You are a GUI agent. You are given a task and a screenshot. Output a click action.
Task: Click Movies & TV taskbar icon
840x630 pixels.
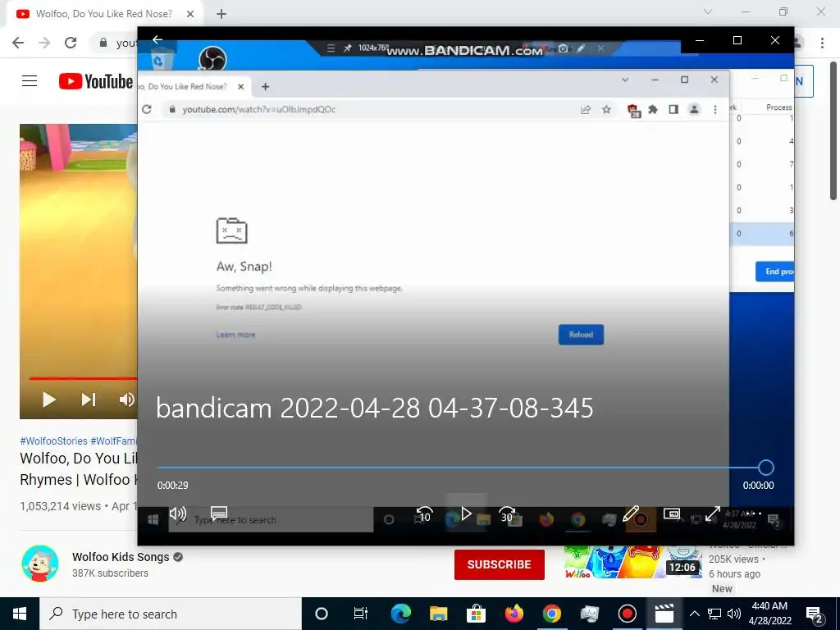pos(664,614)
